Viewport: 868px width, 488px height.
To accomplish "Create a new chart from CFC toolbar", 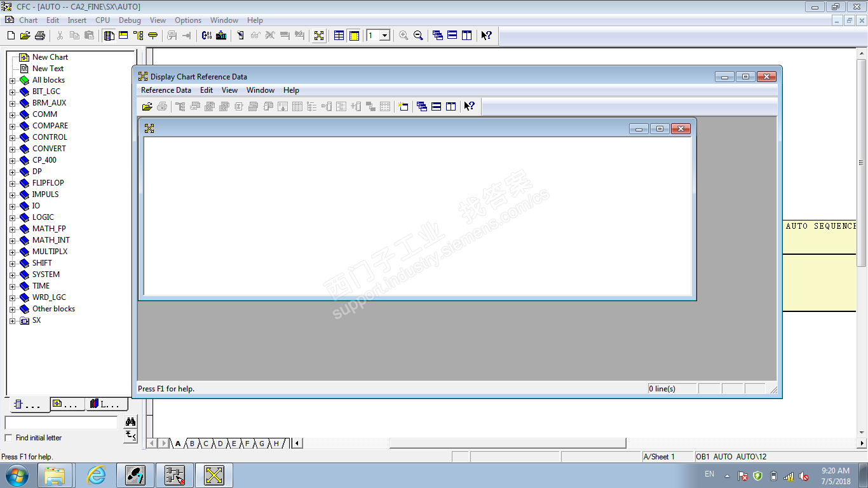I will pos(11,36).
